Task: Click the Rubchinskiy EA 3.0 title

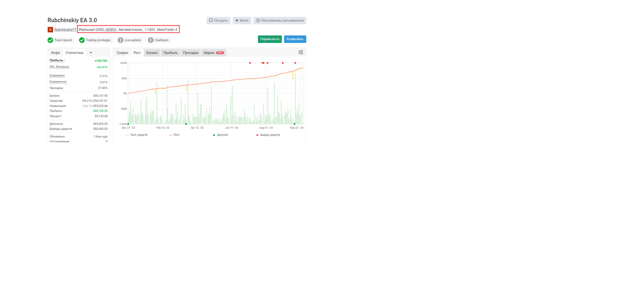Action: click(72, 20)
